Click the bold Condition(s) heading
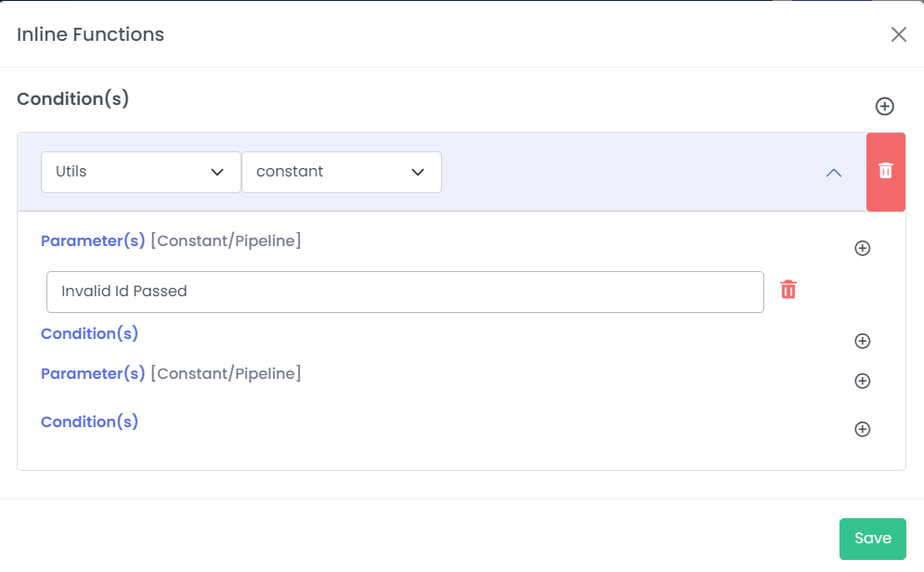This screenshot has height=572, width=924. pos(72,98)
